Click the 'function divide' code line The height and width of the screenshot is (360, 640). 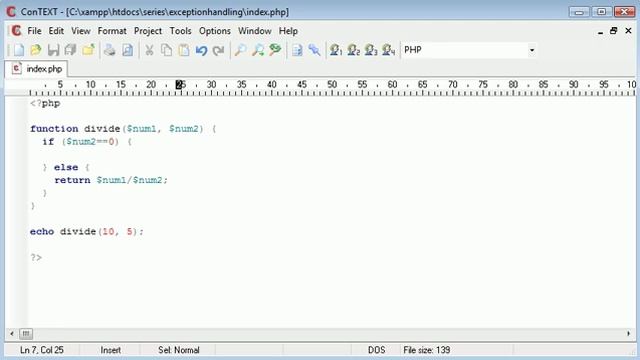[x=123, y=129]
